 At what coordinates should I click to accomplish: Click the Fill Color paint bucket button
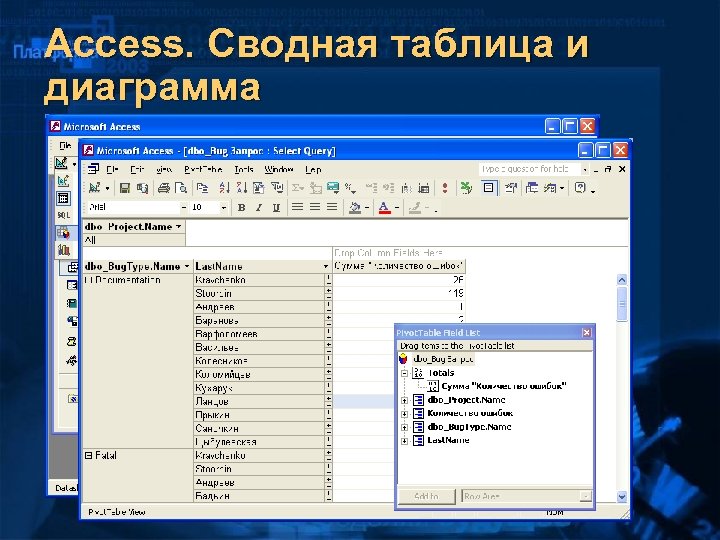point(354,208)
